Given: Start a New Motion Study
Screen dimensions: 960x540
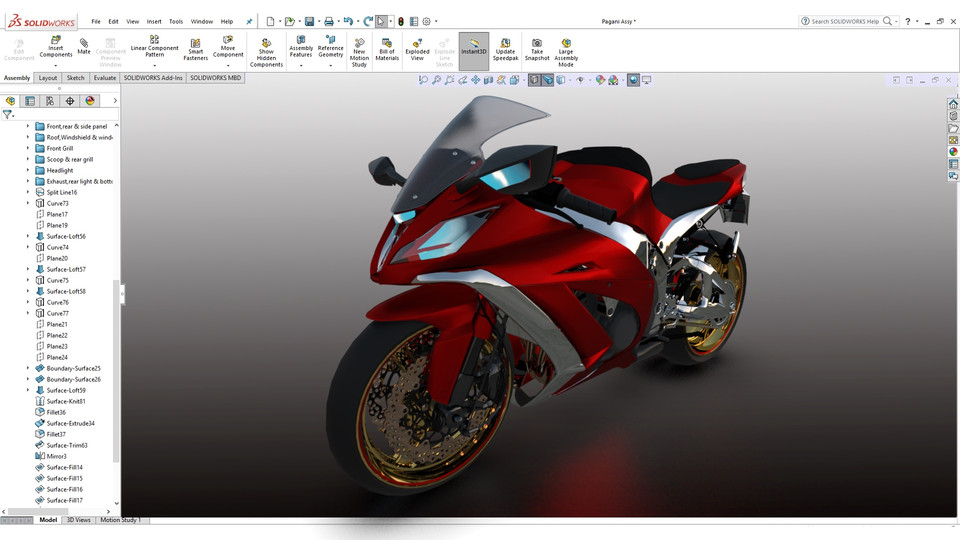Looking at the screenshot, I should tap(359, 53).
